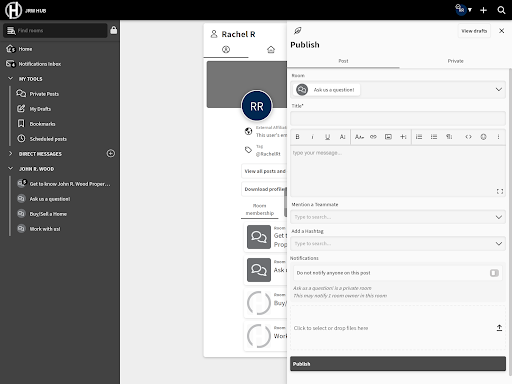
Task: Switch to the Post tab
Action: click(343, 61)
